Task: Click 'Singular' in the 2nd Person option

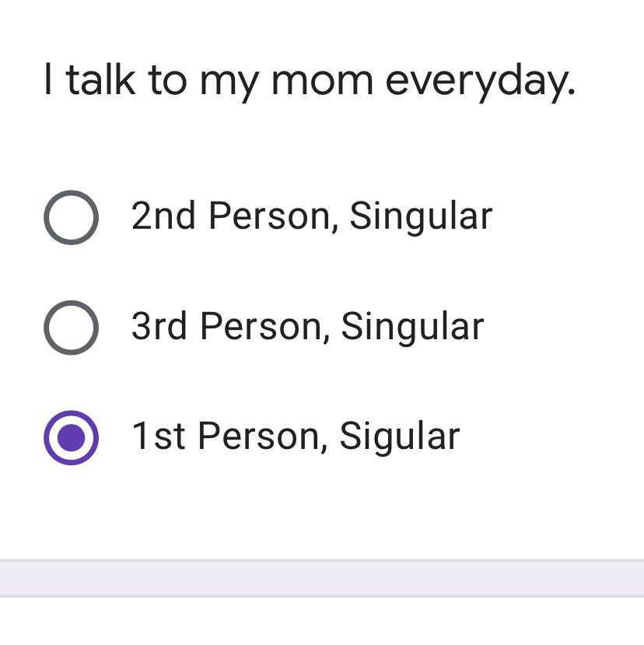Action: click(420, 216)
